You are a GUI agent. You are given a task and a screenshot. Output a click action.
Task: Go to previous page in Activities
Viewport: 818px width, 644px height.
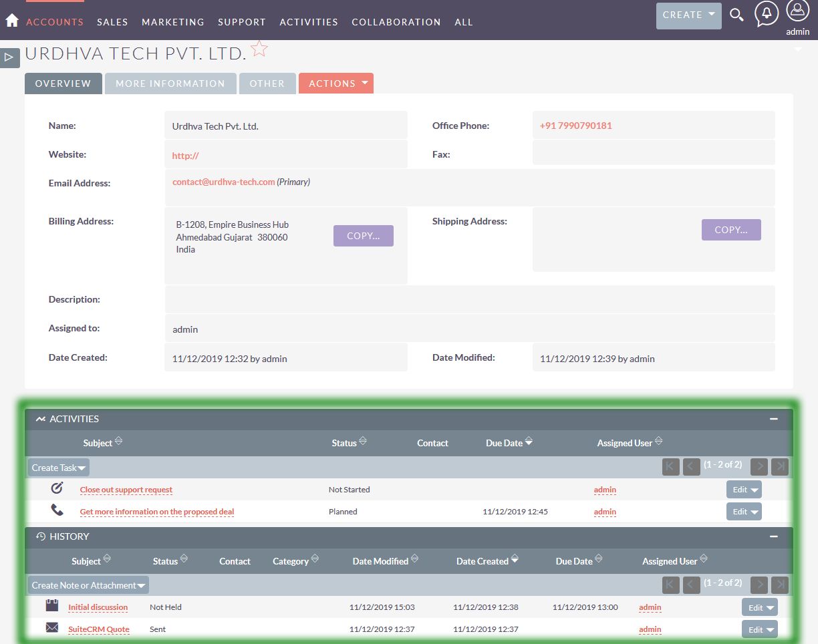(x=692, y=467)
